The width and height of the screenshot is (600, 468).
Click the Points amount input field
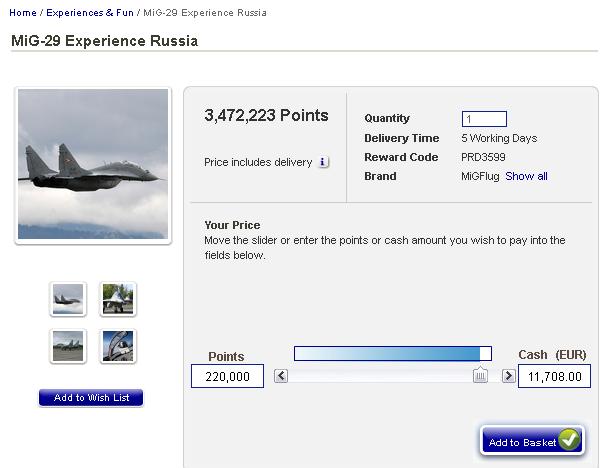click(x=228, y=376)
